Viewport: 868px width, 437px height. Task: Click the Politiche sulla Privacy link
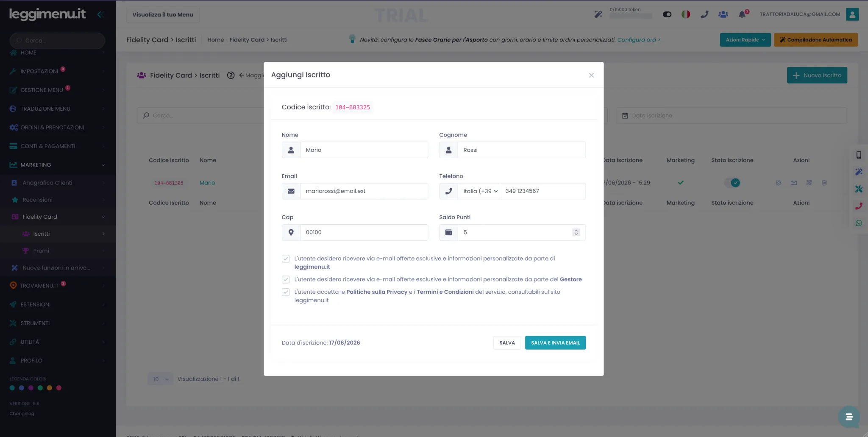point(376,292)
